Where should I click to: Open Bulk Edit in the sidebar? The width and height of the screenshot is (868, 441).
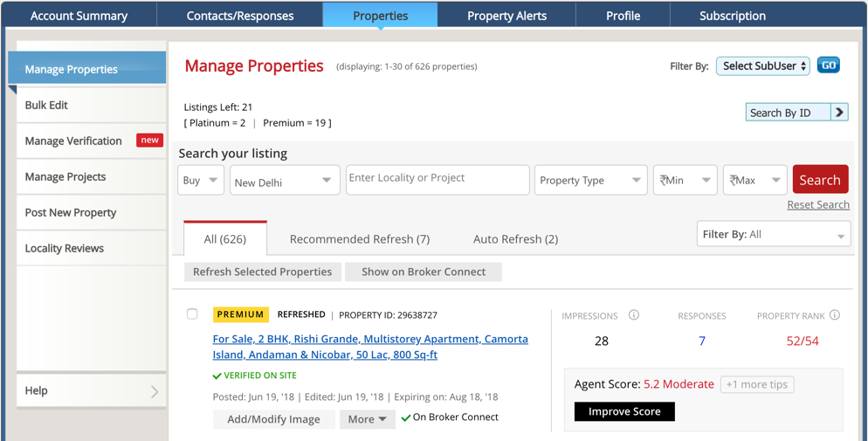46,105
